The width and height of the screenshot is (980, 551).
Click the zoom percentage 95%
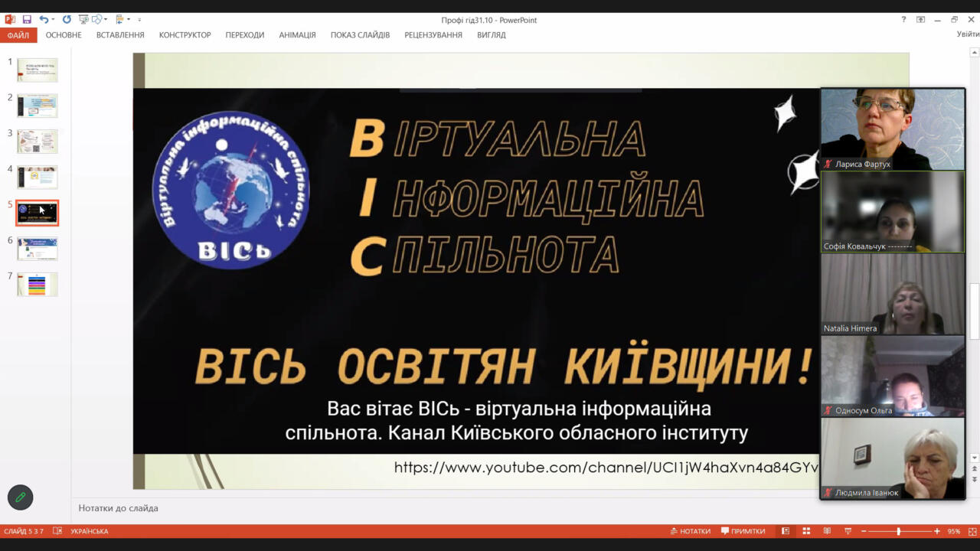coord(954,531)
